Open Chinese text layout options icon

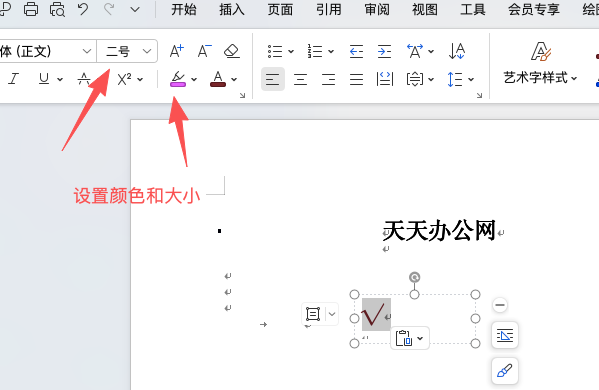(415, 51)
